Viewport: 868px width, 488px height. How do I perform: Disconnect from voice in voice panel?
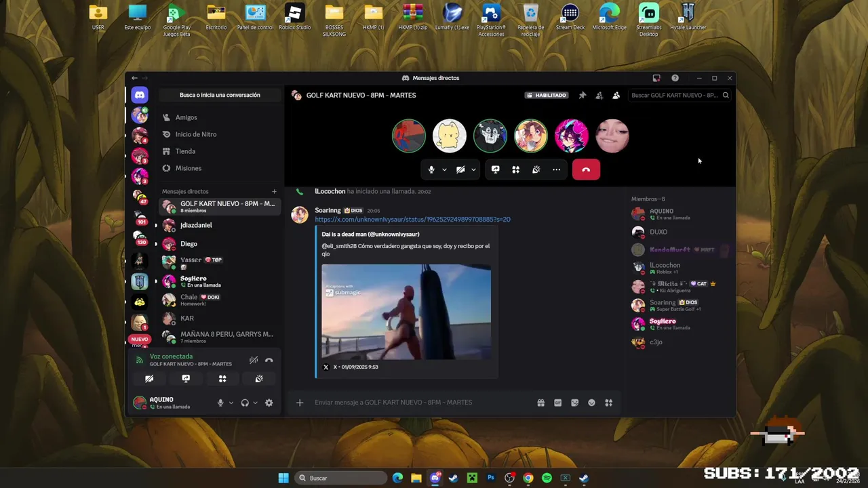[x=269, y=361]
